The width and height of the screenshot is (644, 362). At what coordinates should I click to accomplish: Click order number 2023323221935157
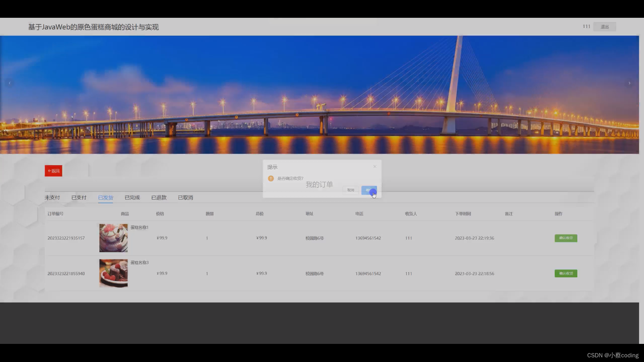coord(66,238)
